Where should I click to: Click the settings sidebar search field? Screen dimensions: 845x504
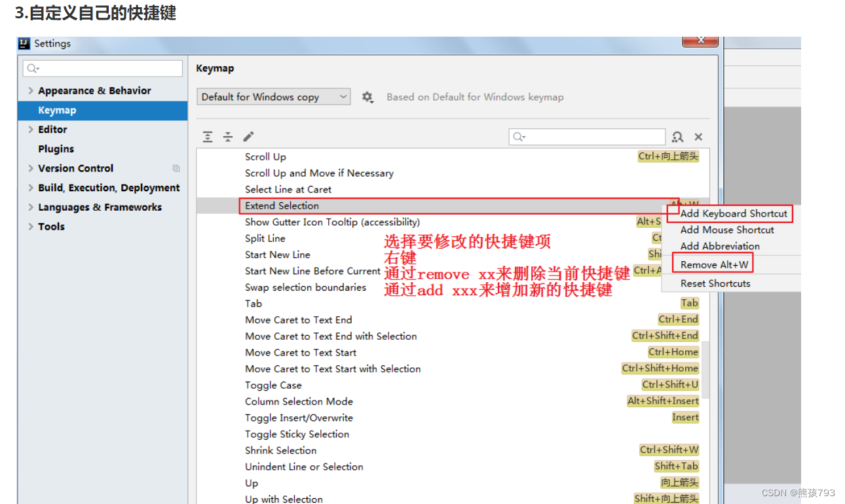103,69
